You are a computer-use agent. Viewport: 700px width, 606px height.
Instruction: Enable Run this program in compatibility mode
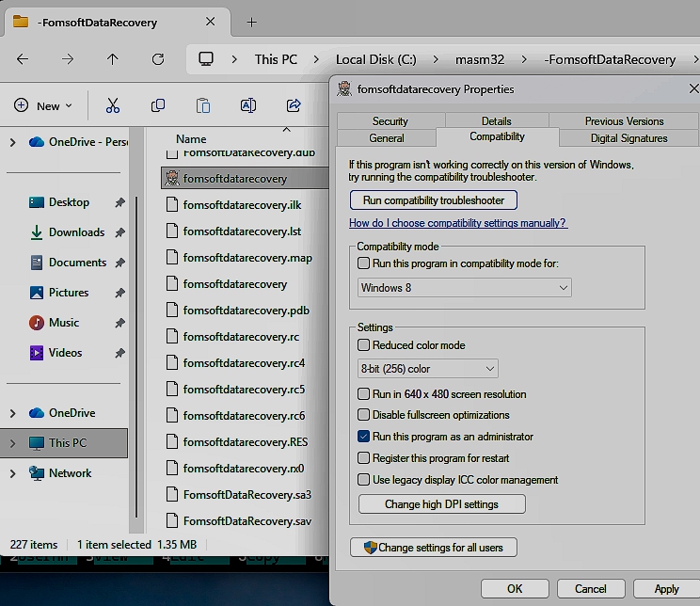tap(363, 263)
